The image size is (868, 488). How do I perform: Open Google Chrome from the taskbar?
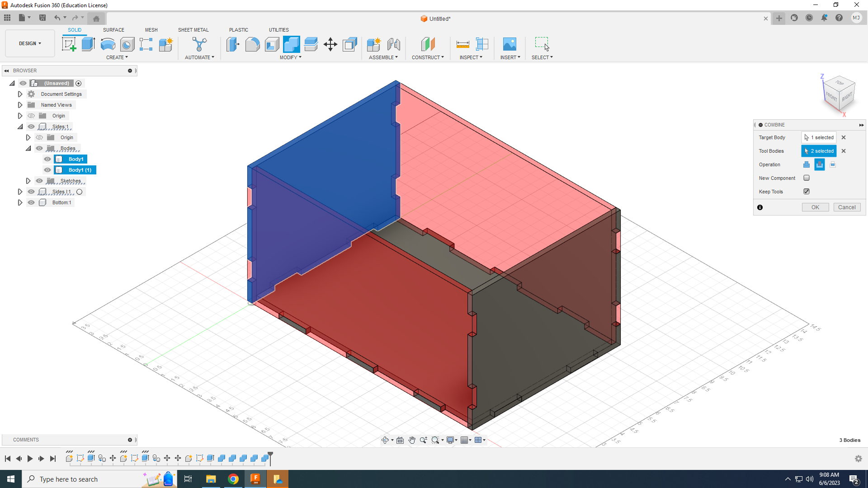(x=233, y=479)
